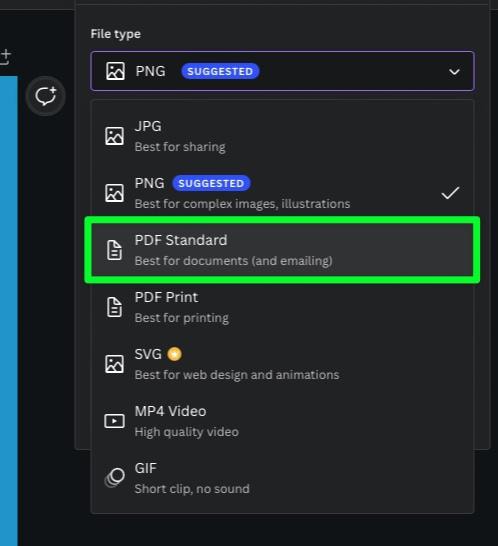
Task: Select the MP4 Video option
Action: tap(282, 421)
